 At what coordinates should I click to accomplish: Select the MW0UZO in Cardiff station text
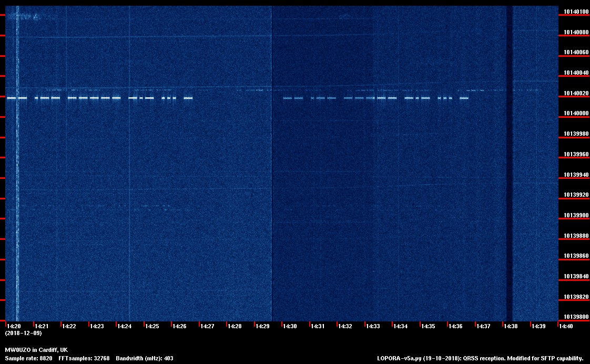click(x=36, y=350)
